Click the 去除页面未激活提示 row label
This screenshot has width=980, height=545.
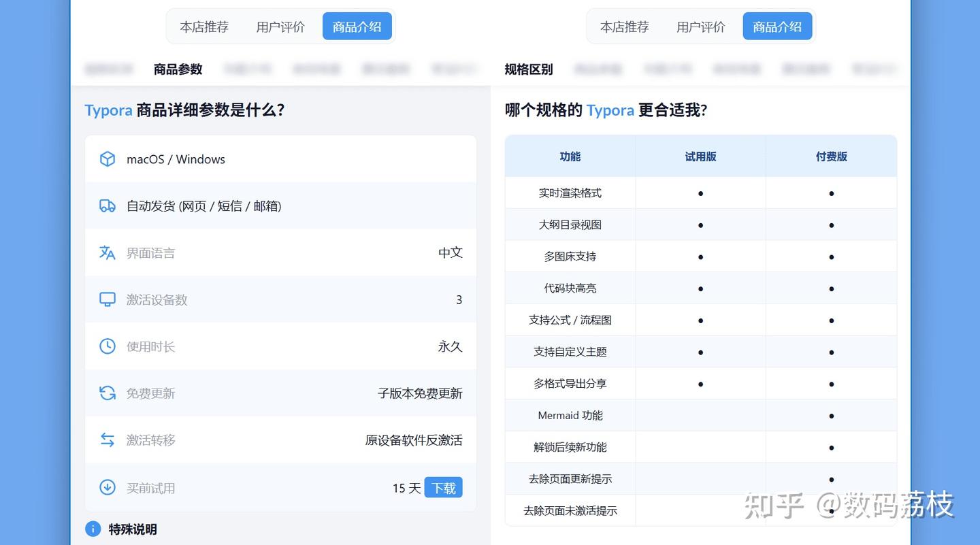pyautogui.click(x=570, y=510)
